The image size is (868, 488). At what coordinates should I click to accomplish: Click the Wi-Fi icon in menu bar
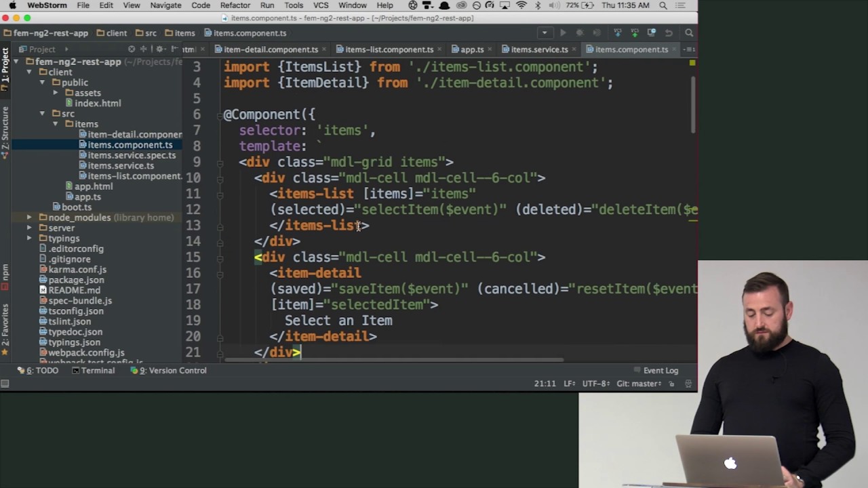point(521,5)
